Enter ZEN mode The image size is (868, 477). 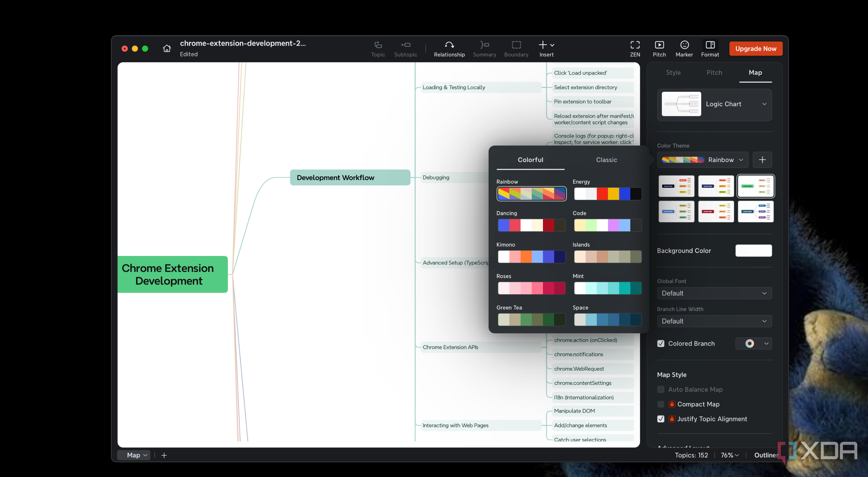coord(635,49)
